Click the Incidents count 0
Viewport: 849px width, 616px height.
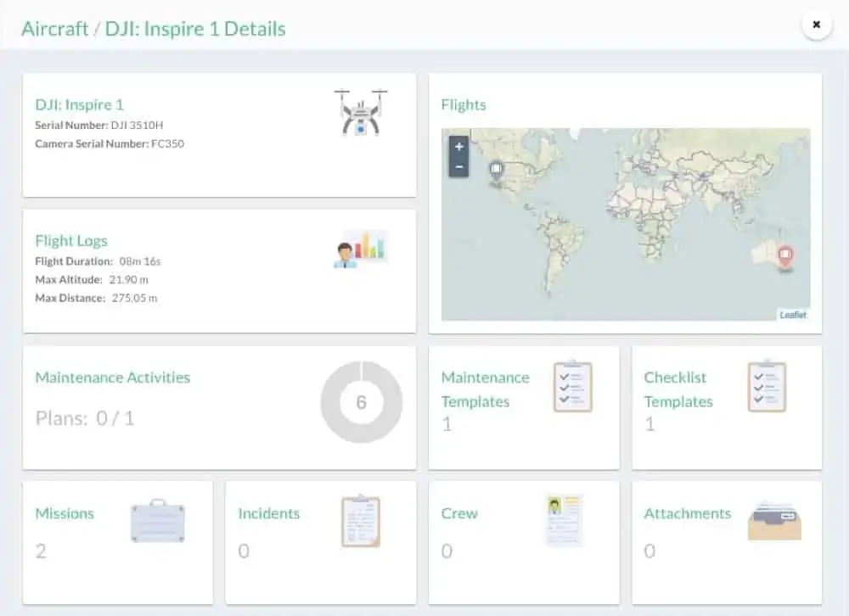244,551
